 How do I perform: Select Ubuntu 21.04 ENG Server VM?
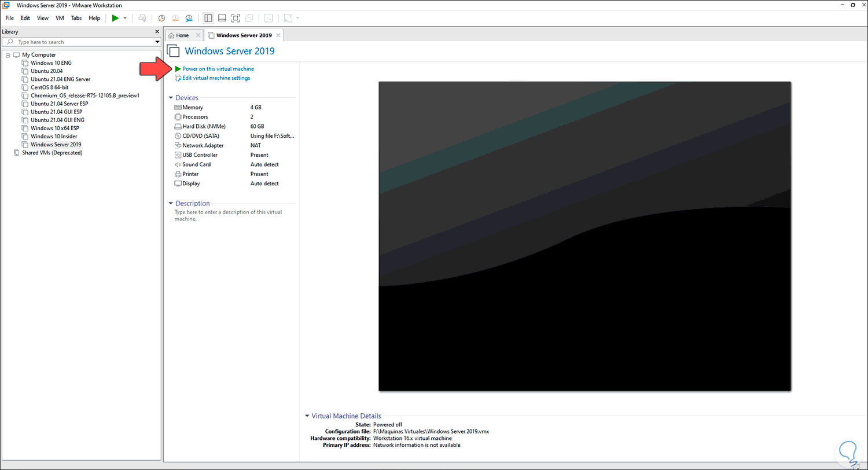[60, 79]
